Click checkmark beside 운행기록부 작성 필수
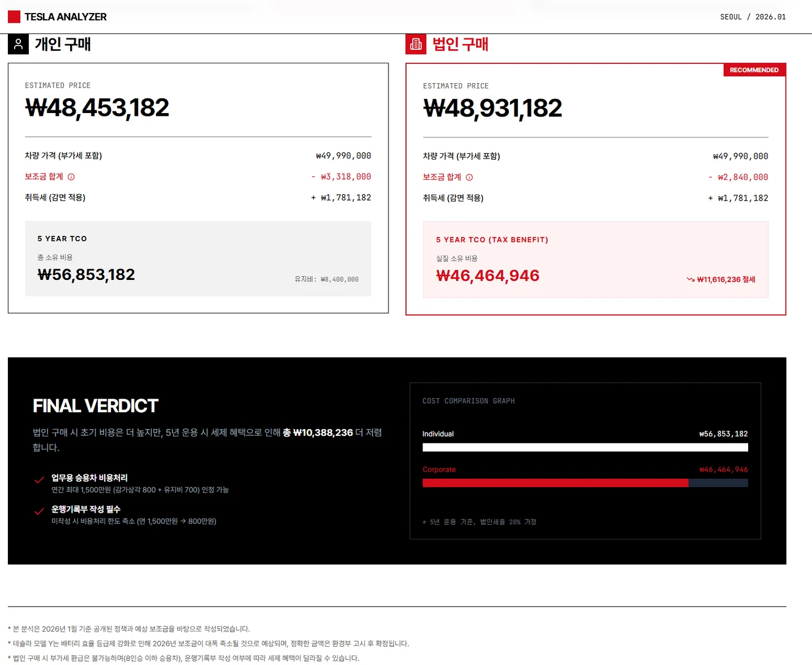 [39, 512]
